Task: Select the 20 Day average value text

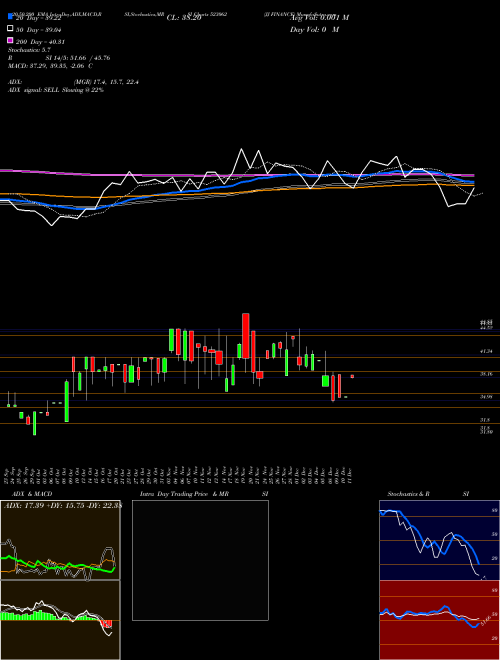Action: [x=39, y=18]
